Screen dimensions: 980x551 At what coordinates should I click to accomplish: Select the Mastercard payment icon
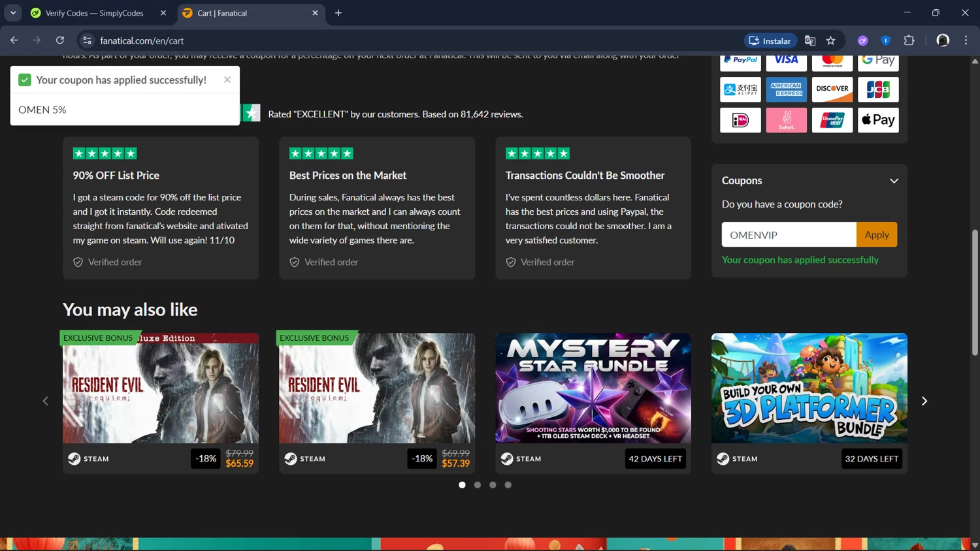(832, 63)
